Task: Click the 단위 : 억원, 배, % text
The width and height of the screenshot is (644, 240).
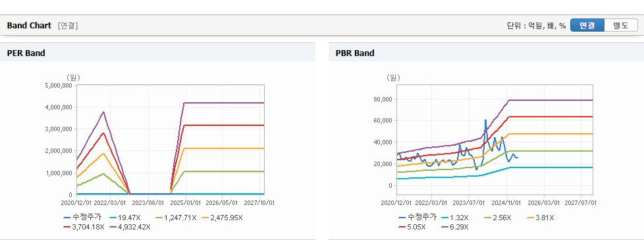Action: (536, 26)
